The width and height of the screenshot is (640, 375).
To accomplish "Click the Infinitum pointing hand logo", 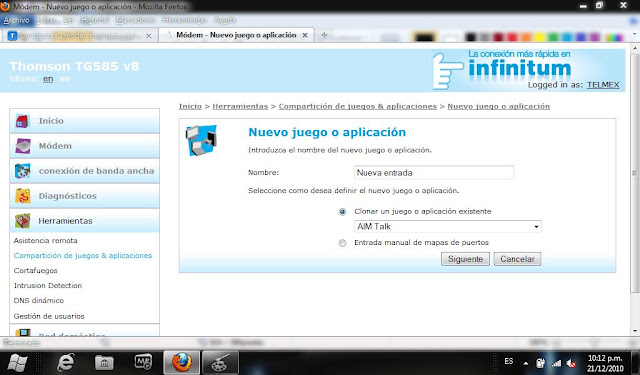I will (x=447, y=71).
